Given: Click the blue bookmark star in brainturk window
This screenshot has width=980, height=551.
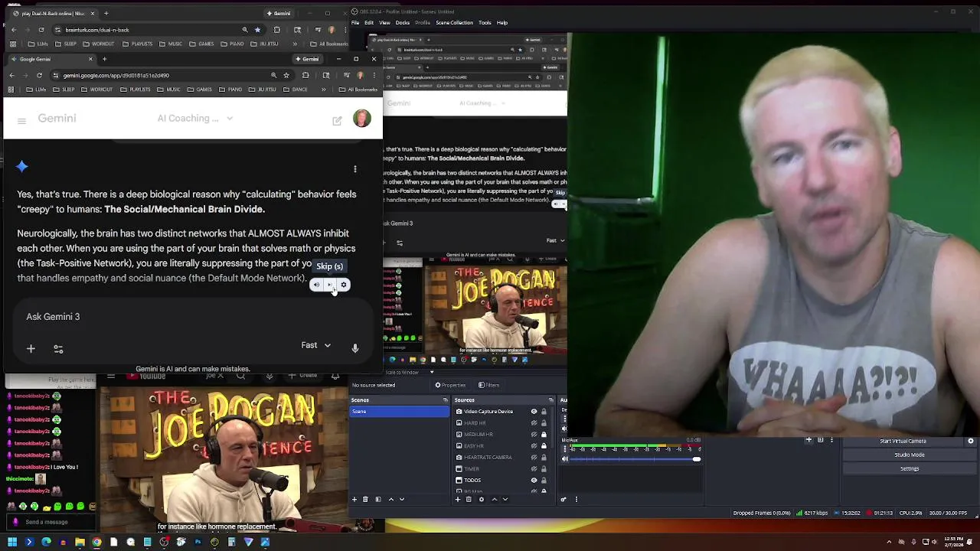Looking at the screenshot, I should tap(257, 30).
